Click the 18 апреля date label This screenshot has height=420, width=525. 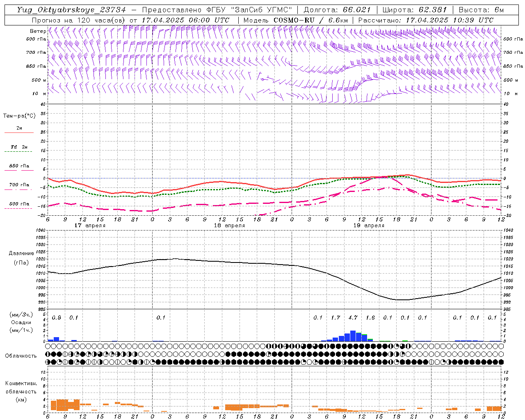pyautogui.click(x=229, y=226)
